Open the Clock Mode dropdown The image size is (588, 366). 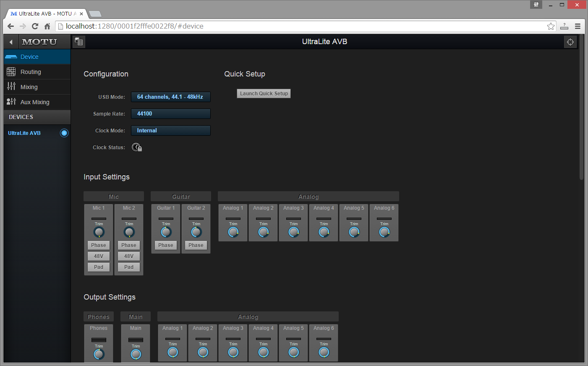coord(171,131)
